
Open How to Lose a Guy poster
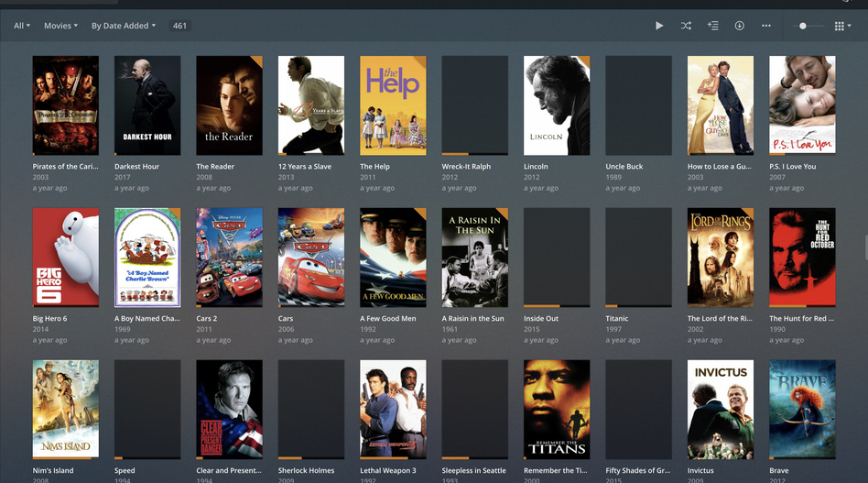point(721,105)
